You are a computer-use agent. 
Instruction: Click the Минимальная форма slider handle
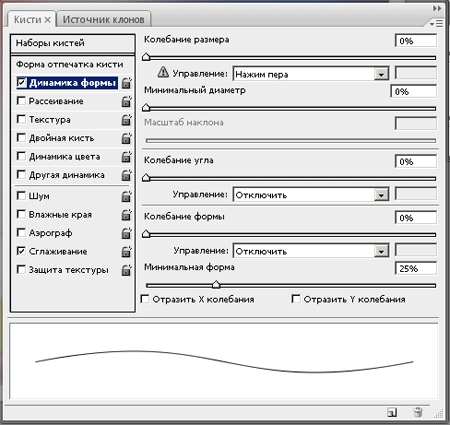click(x=216, y=284)
